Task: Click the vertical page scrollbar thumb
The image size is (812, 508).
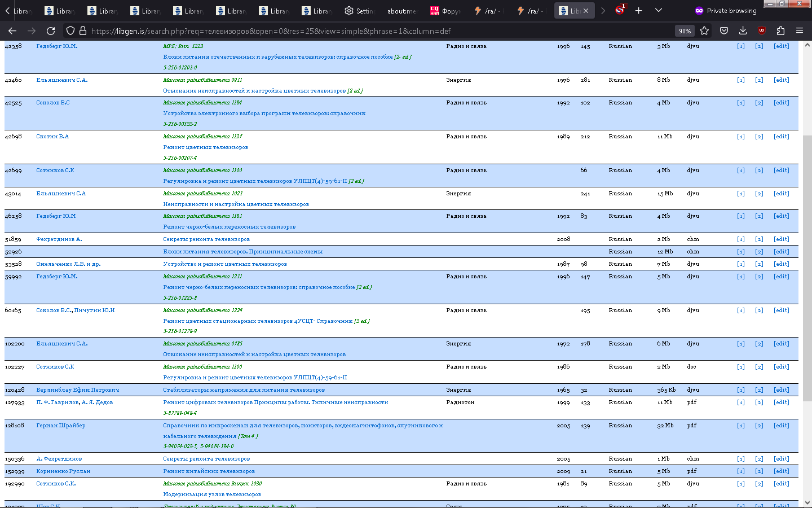Action: pos(807,268)
